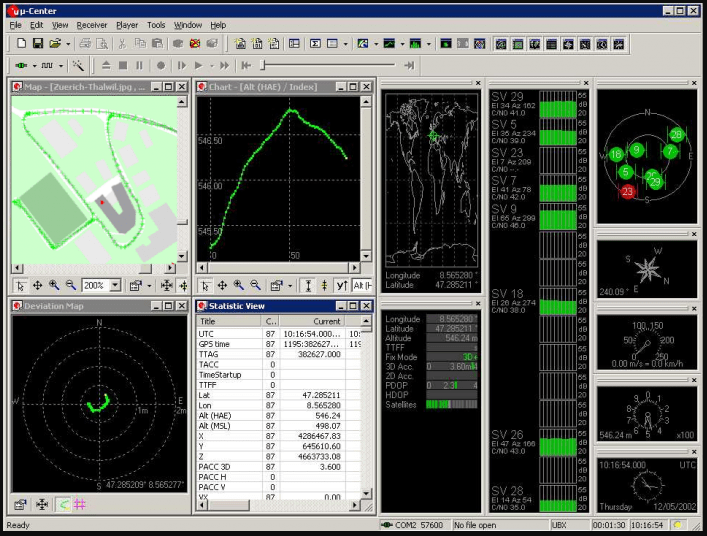Click the Title column header in Statistic View
This screenshot has width=707, height=536.
click(228, 321)
